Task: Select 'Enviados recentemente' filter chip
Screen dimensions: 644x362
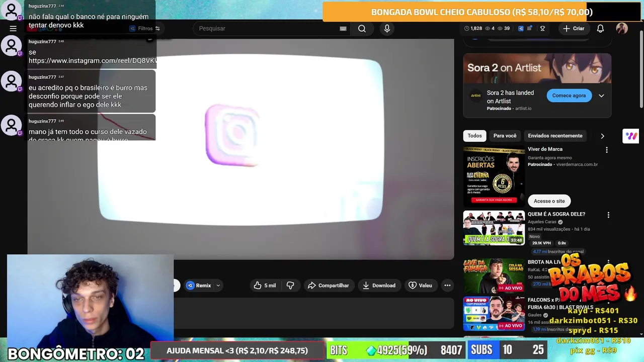Action: click(x=555, y=136)
